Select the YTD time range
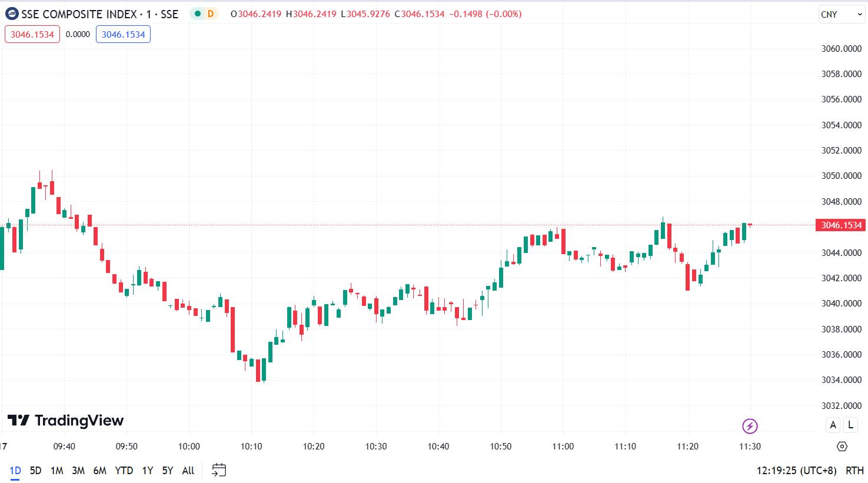 124,471
